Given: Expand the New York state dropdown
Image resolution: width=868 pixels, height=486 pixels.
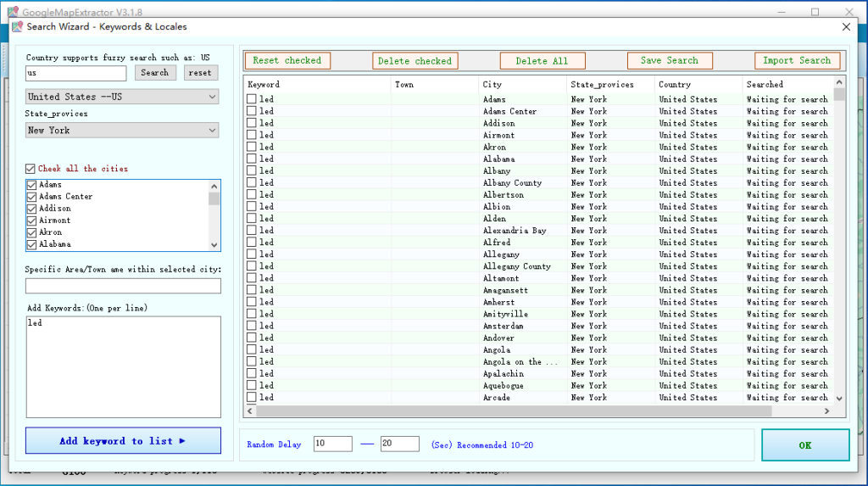Looking at the screenshot, I should tap(122, 131).
